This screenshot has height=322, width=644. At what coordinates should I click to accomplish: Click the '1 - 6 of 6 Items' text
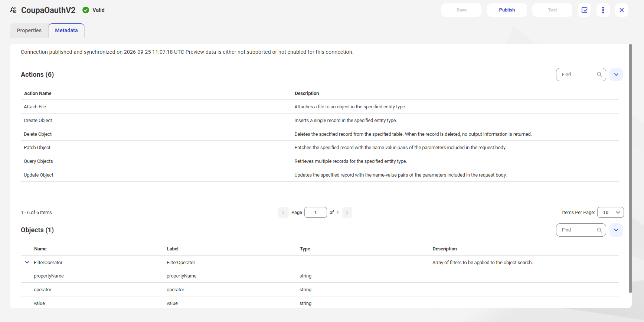point(36,213)
